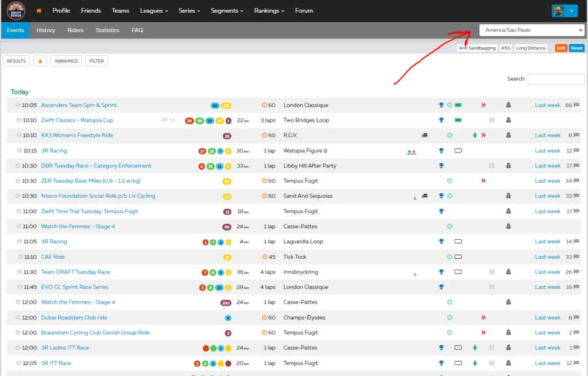Click the truck icon in KX3 Women's row
Screen dimensions: 588x376
(424, 135)
